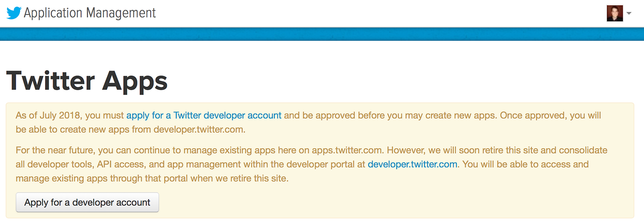Viewport: 644px width, 223px height.
Task: Click the 'Apply for a developer account' button
Action: tap(87, 202)
